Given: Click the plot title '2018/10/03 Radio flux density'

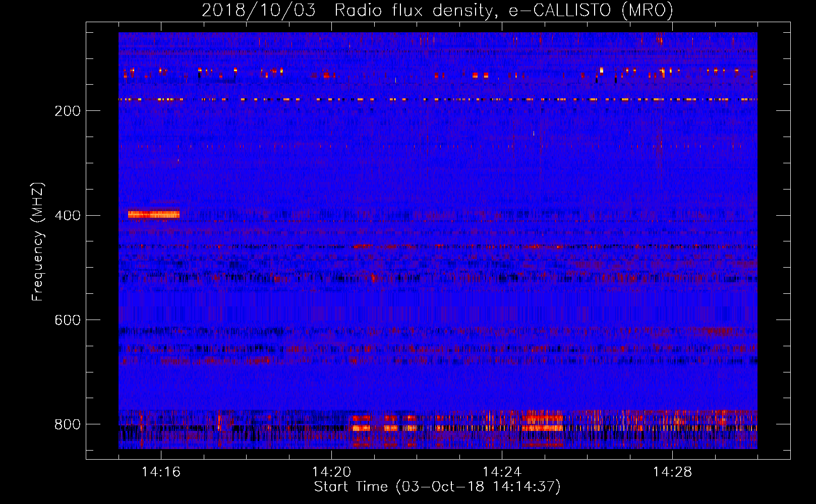Looking at the screenshot, I should (437, 10).
